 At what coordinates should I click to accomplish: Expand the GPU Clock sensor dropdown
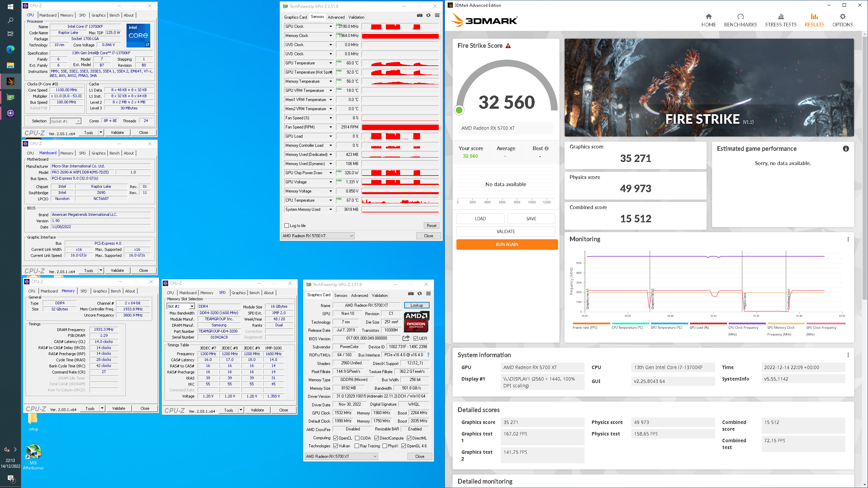point(331,26)
